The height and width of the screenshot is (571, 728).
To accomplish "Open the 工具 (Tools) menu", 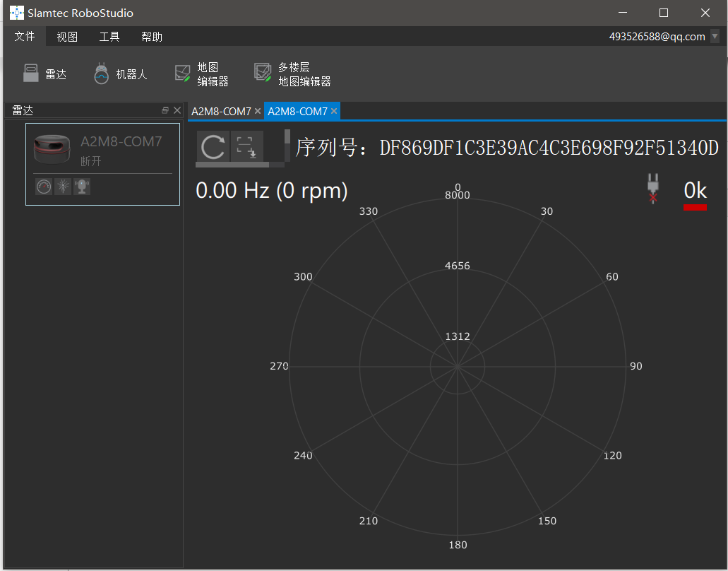I will click(109, 37).
